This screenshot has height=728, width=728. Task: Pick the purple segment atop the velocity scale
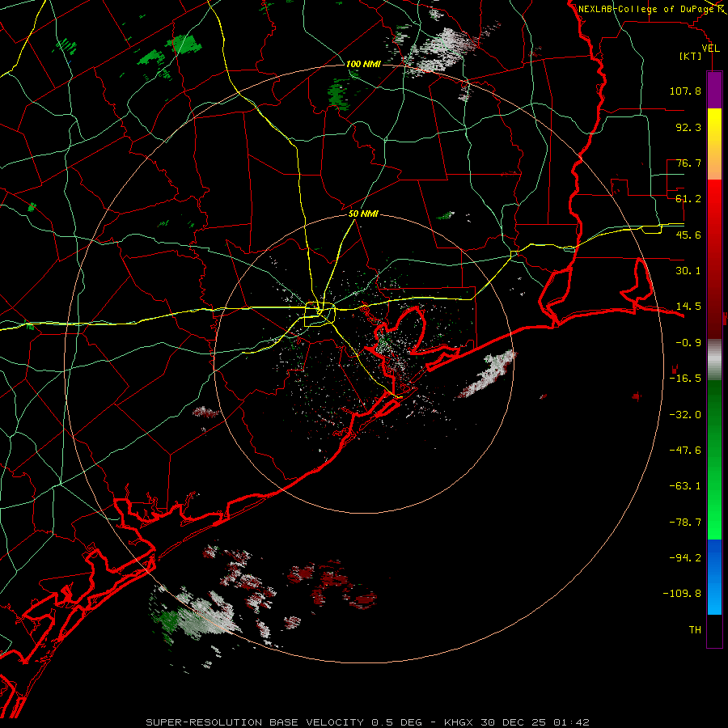714,90
